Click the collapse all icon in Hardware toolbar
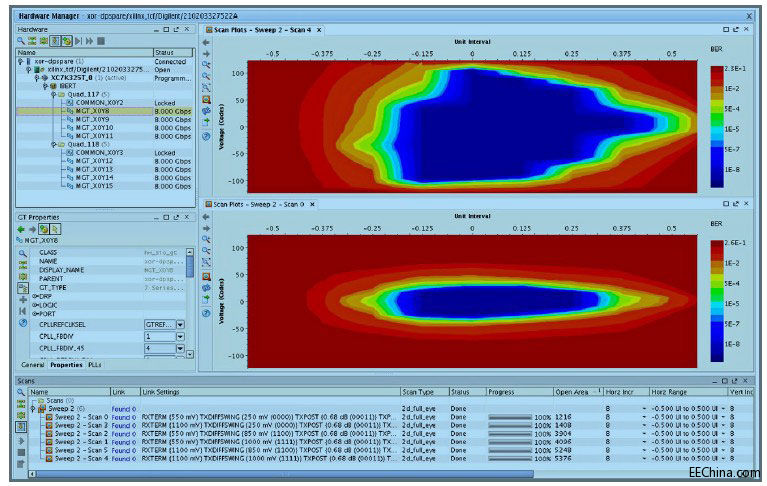This screenshot has height=486, width=767. click(x=32, y=41)
